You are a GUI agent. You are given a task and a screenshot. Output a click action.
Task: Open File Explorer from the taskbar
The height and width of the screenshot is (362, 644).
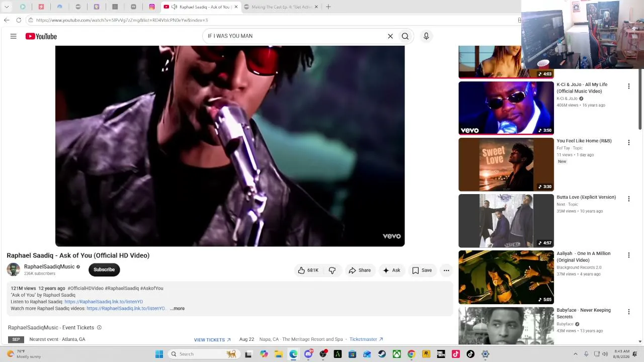click(x=279, y=354)
